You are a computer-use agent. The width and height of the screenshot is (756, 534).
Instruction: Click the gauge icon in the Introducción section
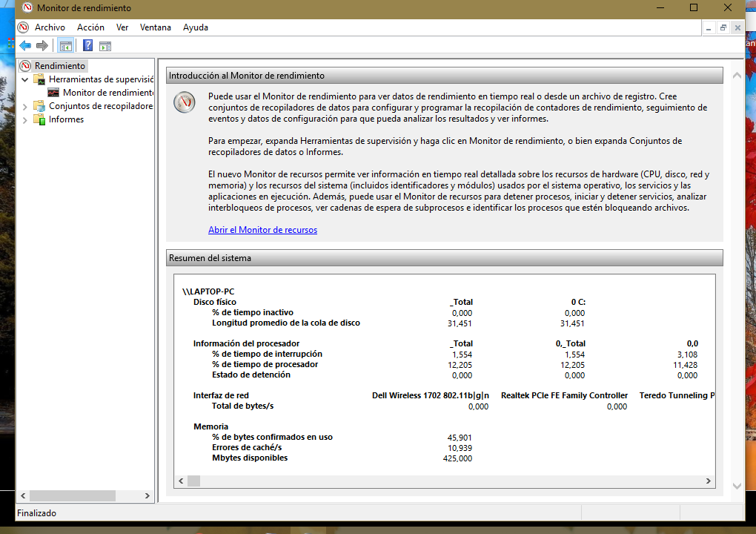click(184, 102)
